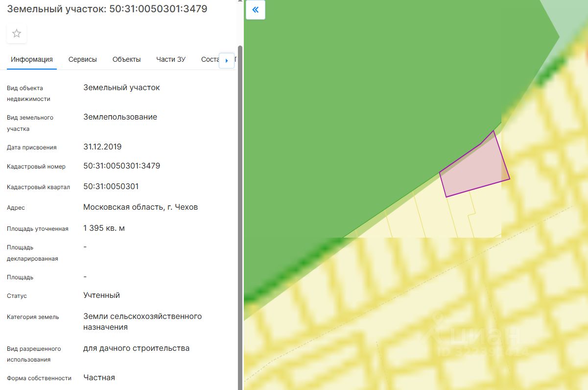
Task: Add parcel to favorites with star icon
Action: point(17,34)
